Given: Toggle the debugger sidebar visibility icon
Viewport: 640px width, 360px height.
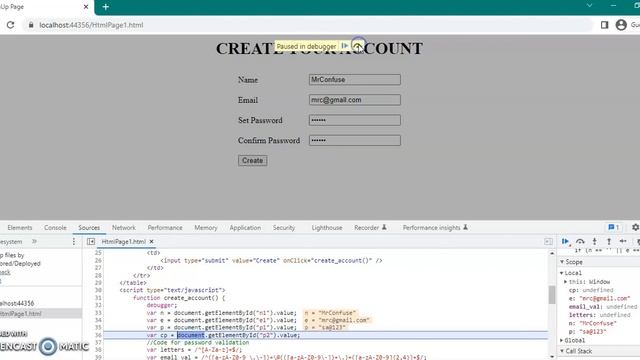Looking at the screenshot, I should pyautogui.click(x=548, y=242).
